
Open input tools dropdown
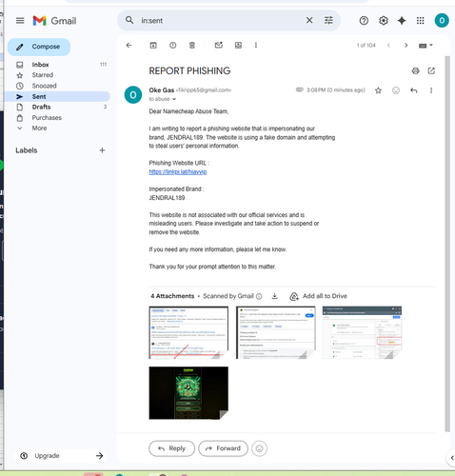425,46
